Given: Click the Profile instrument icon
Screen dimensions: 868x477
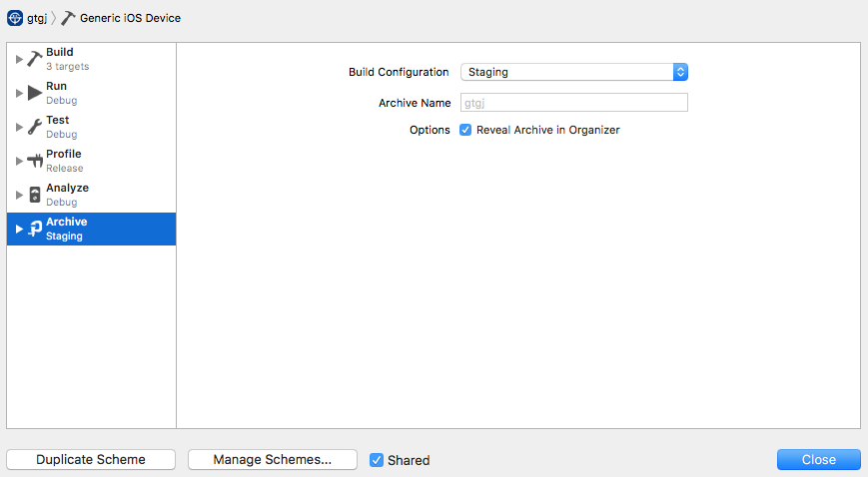Looking at the screenshot, I should pos(35,161).
